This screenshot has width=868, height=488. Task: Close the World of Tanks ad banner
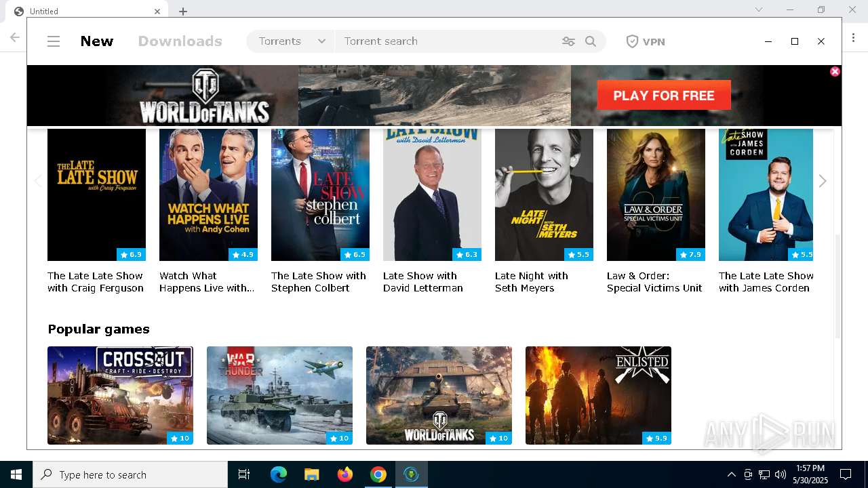[835, 71]
